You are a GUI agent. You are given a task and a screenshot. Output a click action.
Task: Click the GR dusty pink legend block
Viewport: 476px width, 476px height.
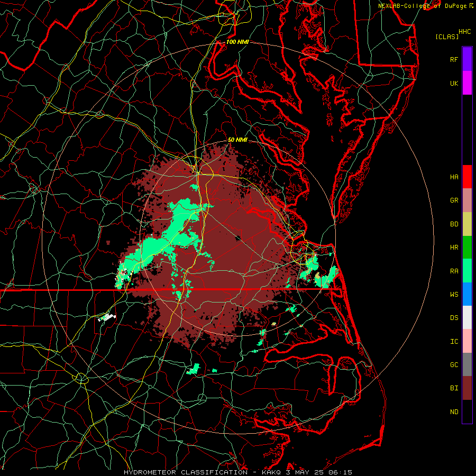pos(467,200)
